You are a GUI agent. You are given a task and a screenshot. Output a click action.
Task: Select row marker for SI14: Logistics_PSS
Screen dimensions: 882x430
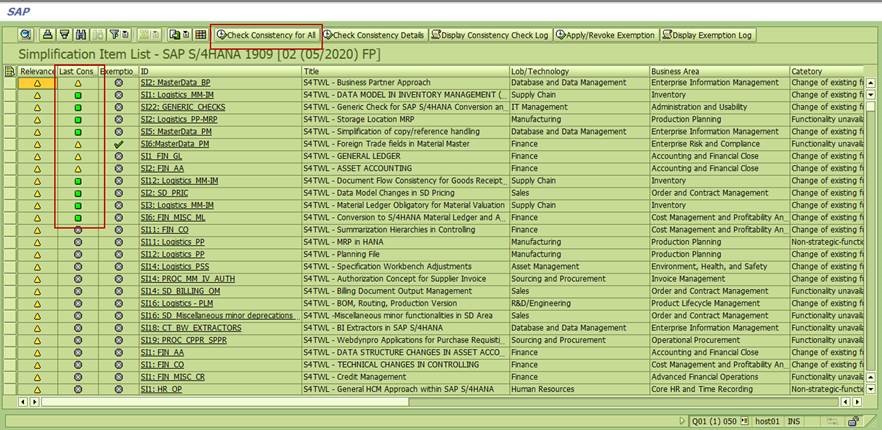[10, 266]
